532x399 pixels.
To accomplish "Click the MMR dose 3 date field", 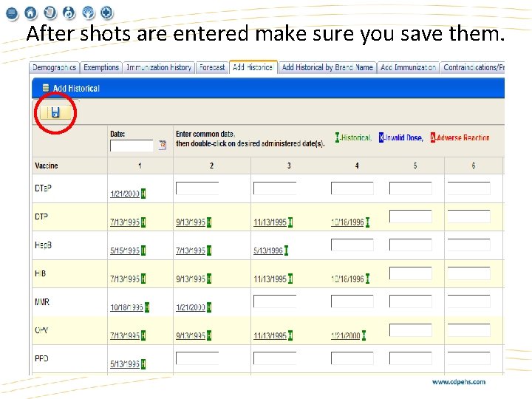I will (x=275, y=301).
